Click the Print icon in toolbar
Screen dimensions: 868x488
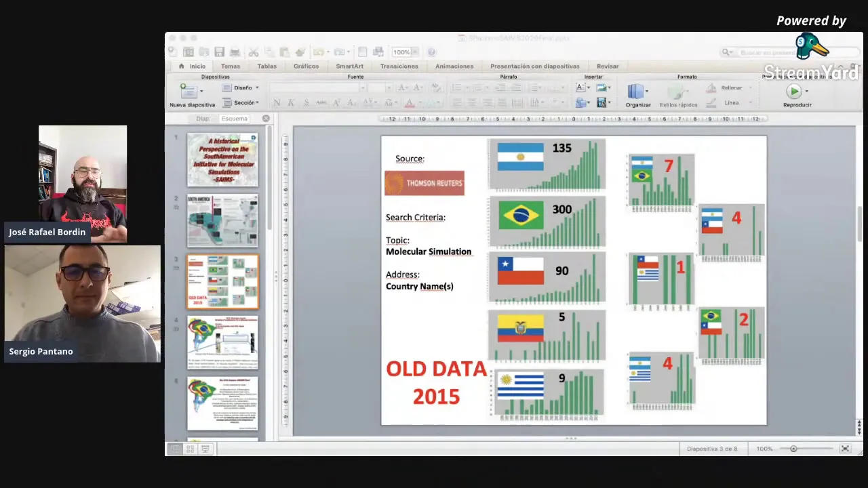click(x=235, y=52)
